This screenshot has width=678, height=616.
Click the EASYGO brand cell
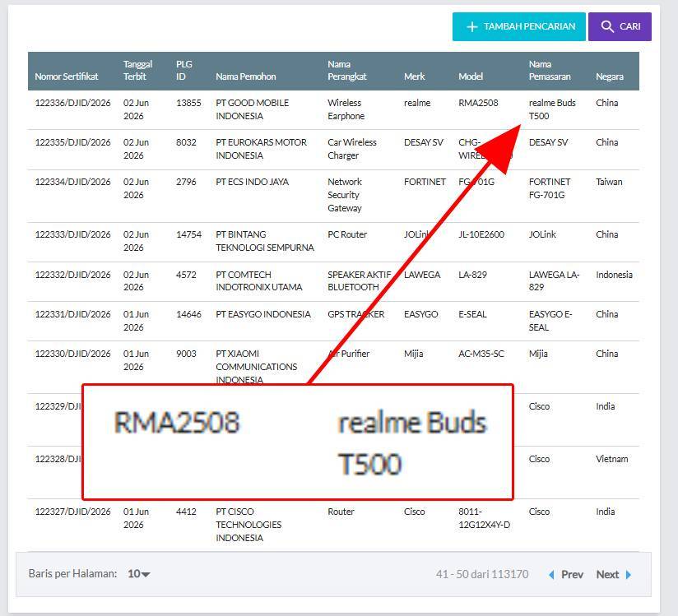pos(420,314)
